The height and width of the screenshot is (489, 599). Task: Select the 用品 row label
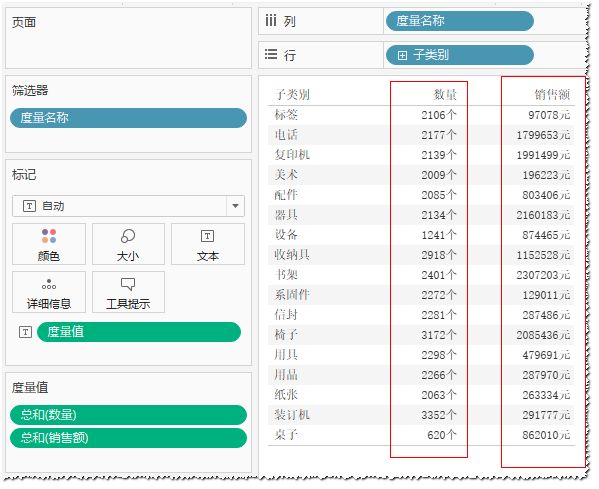[x=286, y=375]
